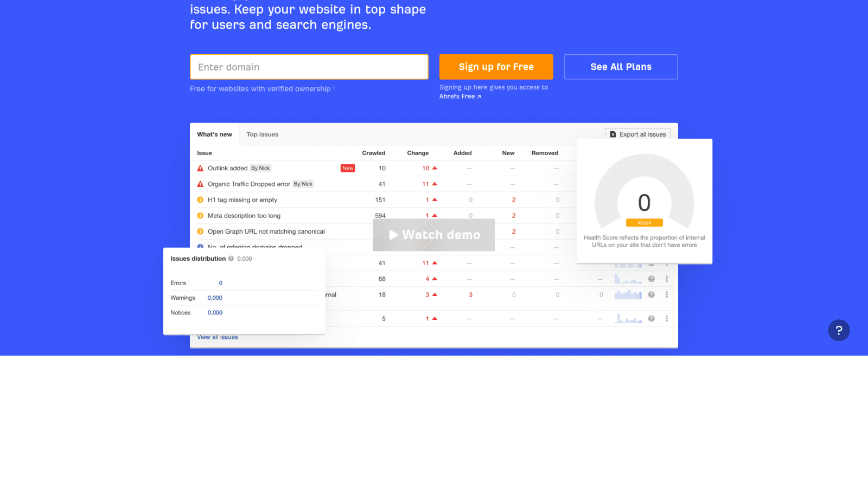
Task: Open the three-dot menu in the 5 crawled row
Action: (667, 318)
